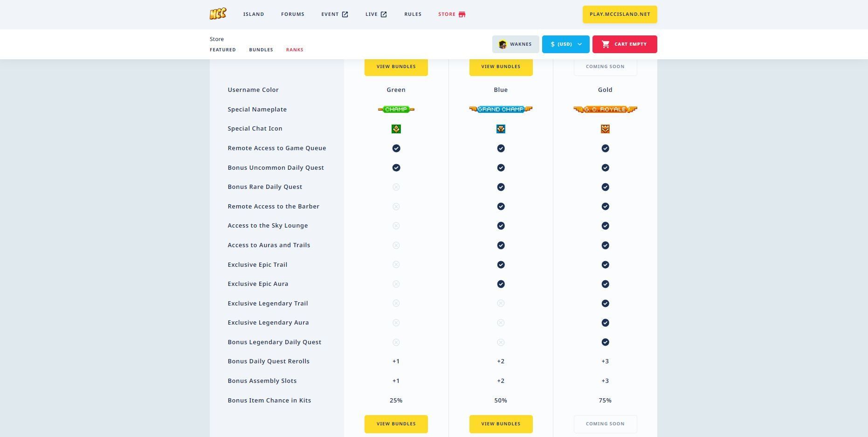
Task: Open the EVENT external link menu
Action: point(334,14)
